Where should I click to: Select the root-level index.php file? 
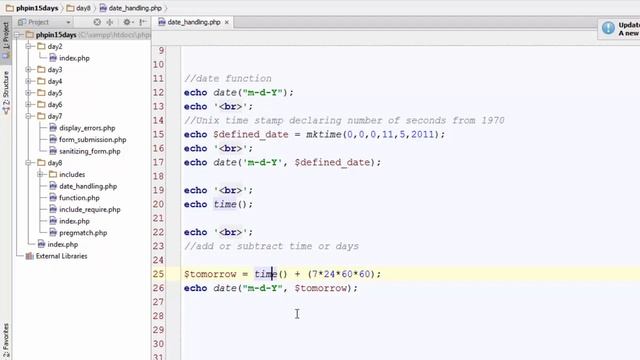62,244
